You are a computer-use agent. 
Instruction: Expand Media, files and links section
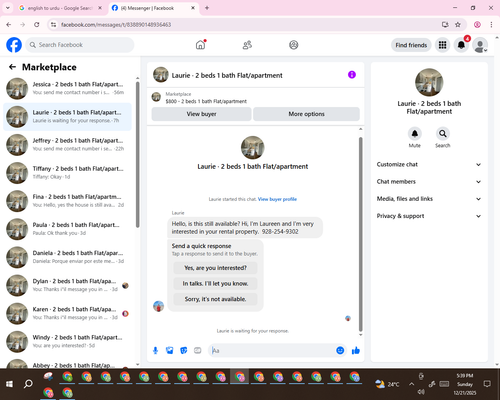(x=429, y=199)
